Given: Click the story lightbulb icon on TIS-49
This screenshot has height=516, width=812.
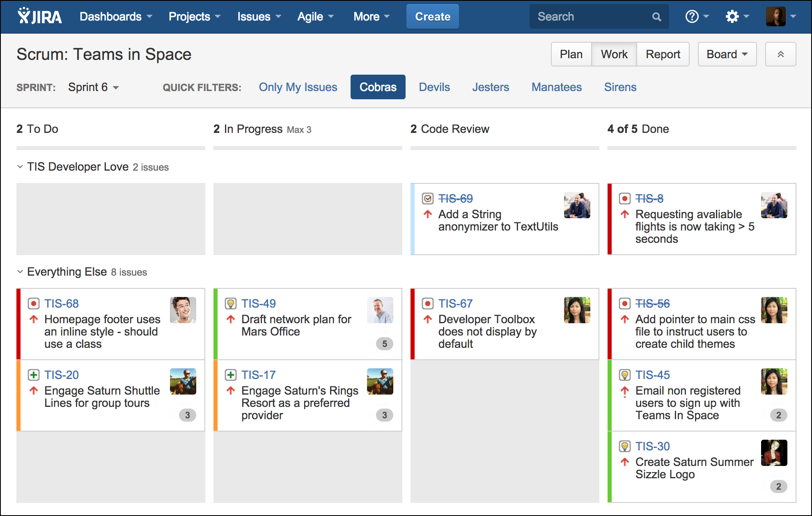Looking at the screenshot, I should tap(230, 304).
